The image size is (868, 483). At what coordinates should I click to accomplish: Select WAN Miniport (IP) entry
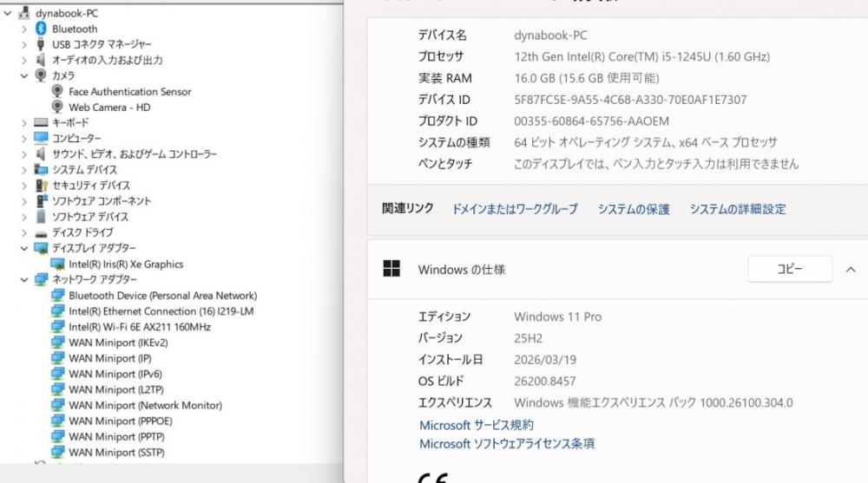pyautogui.click(x=110, y=358)
